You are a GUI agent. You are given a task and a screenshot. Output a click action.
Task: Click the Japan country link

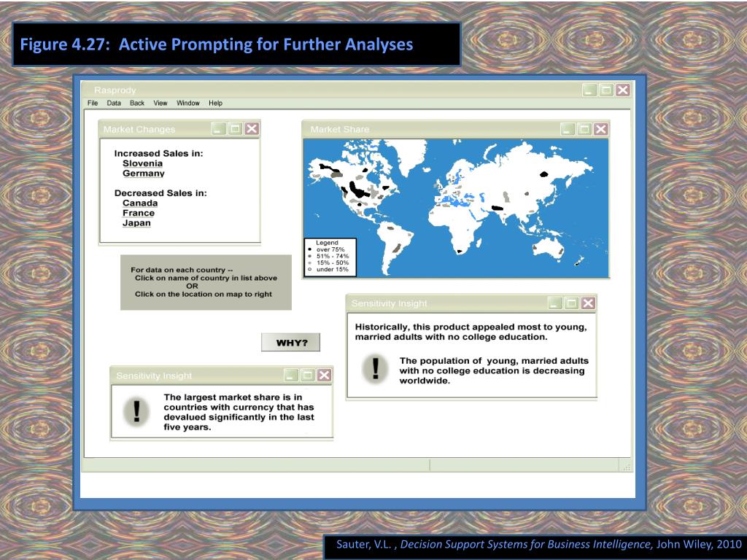click(136, 223)
